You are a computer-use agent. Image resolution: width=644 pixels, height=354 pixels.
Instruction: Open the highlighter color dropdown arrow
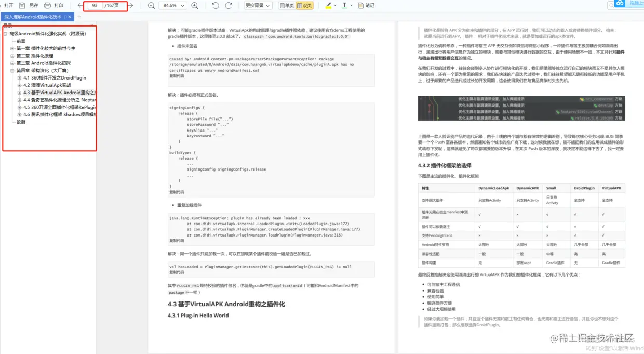click(x=334, y=6)
